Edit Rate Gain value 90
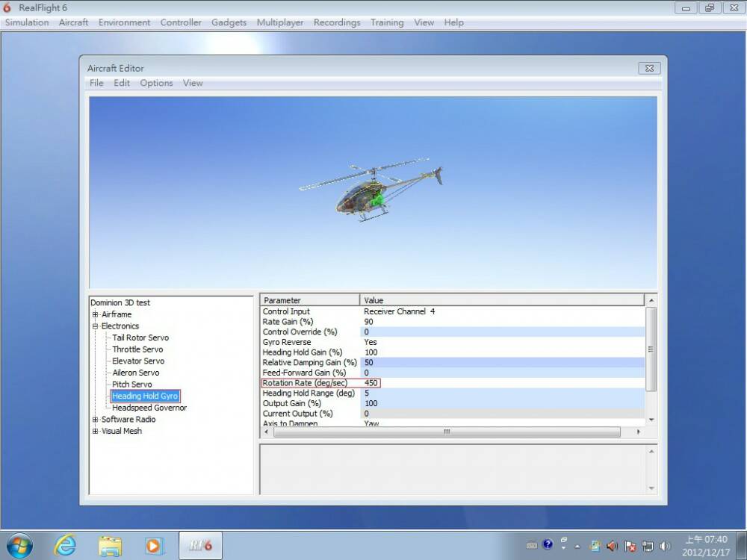747x560 pixels. [x=502, y=322]
